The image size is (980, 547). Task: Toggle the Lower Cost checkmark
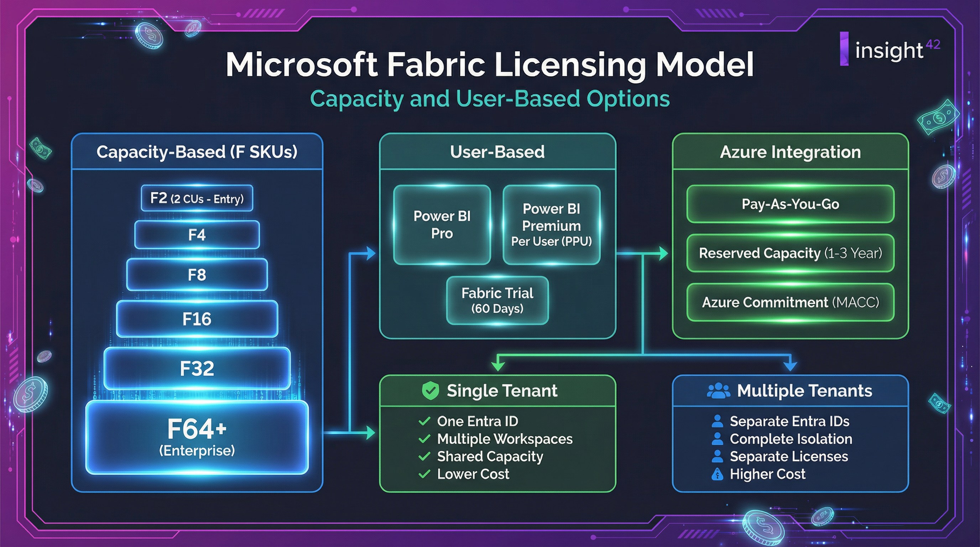(425, 474)
